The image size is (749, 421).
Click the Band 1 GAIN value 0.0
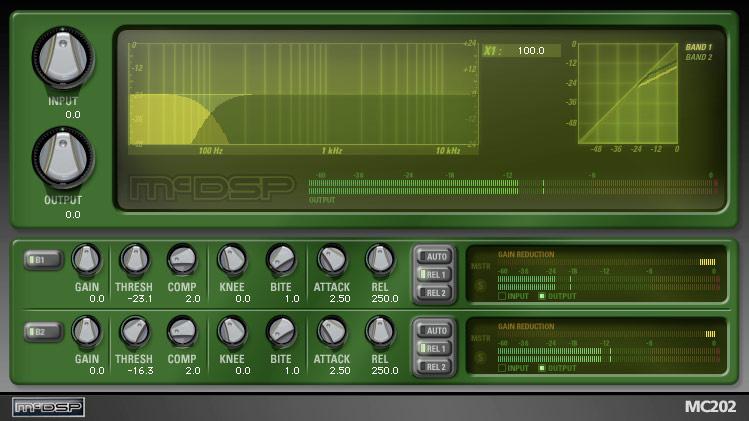pos(97,299)
